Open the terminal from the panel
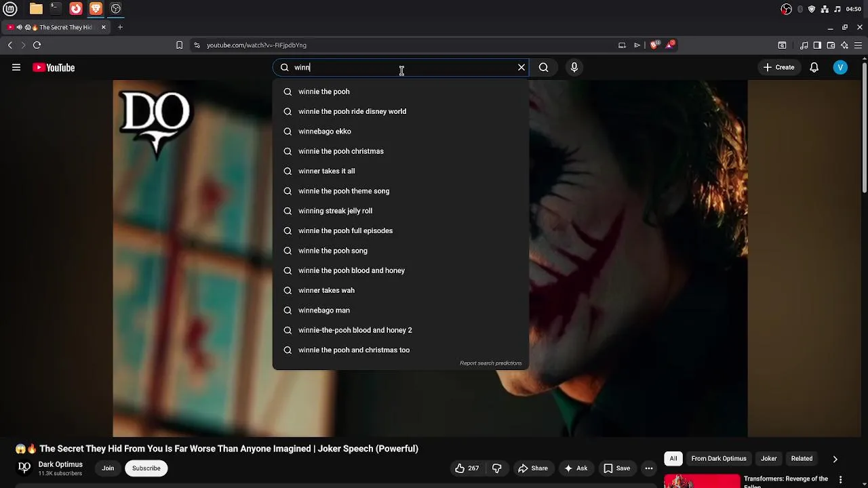868x488 pixels. [x=56, y=9]
